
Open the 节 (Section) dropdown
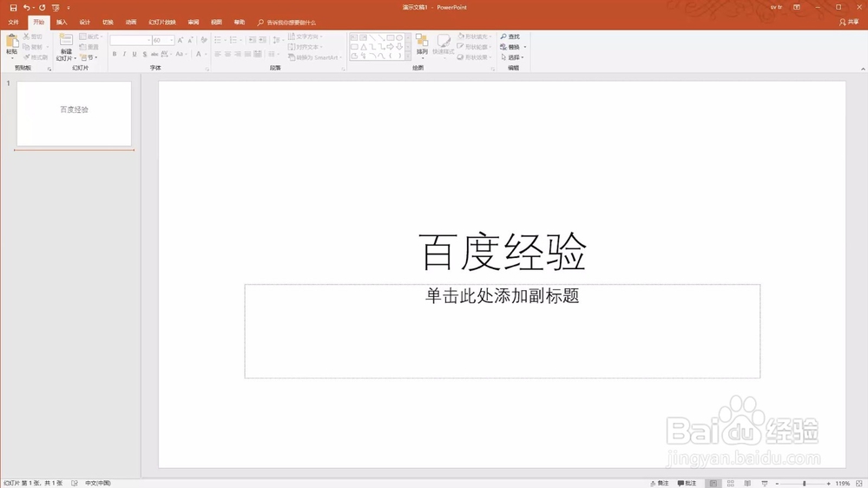click(89, 57)
